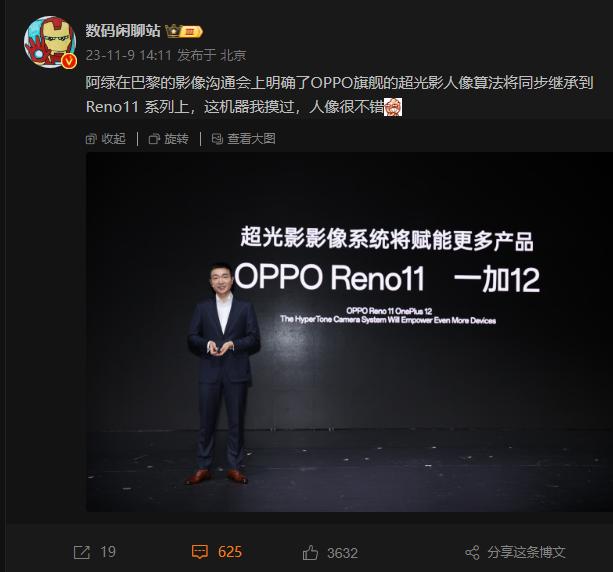
Task: Like the post with thumbs-up icon
Action: pos(310,552)
